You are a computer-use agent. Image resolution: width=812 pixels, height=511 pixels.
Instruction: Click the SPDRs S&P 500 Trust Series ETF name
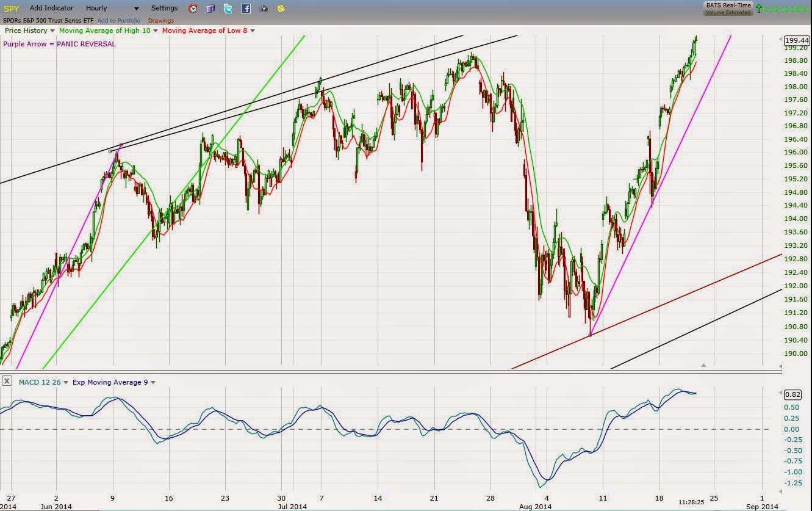click(x=49, y=21)
